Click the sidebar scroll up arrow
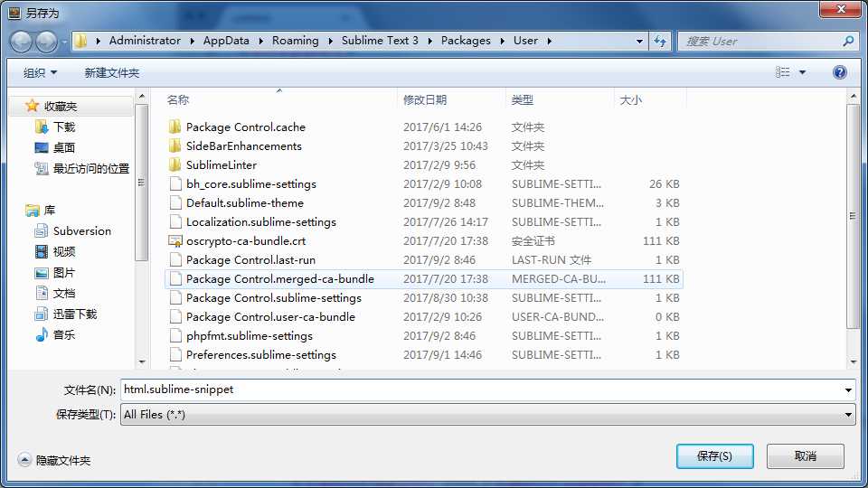Screen dimensions: 868x488 141,97
